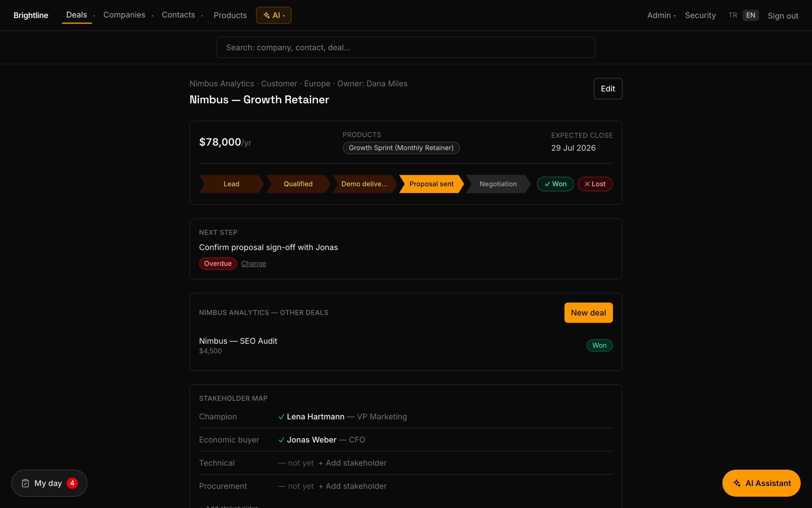This screenshot has height=508, width=812.
Task: Edit the Nimbus Growth Retainer deal
Action: click(x=608, y=89)
